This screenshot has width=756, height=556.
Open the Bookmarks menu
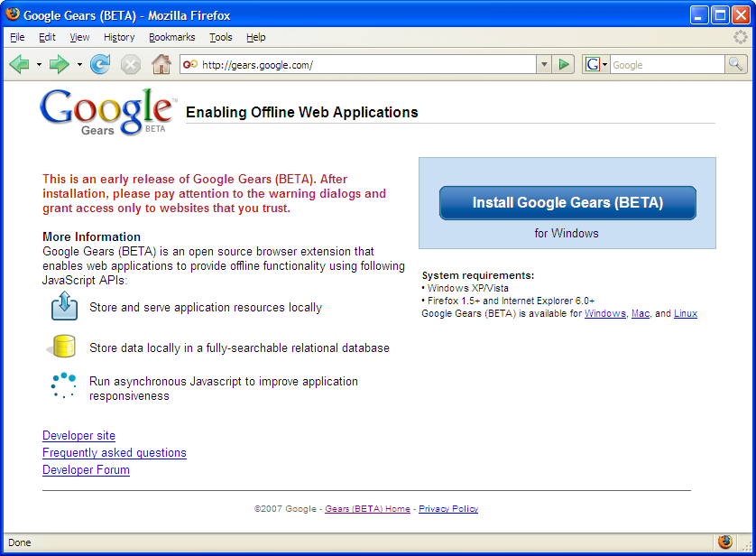[172, 37]
